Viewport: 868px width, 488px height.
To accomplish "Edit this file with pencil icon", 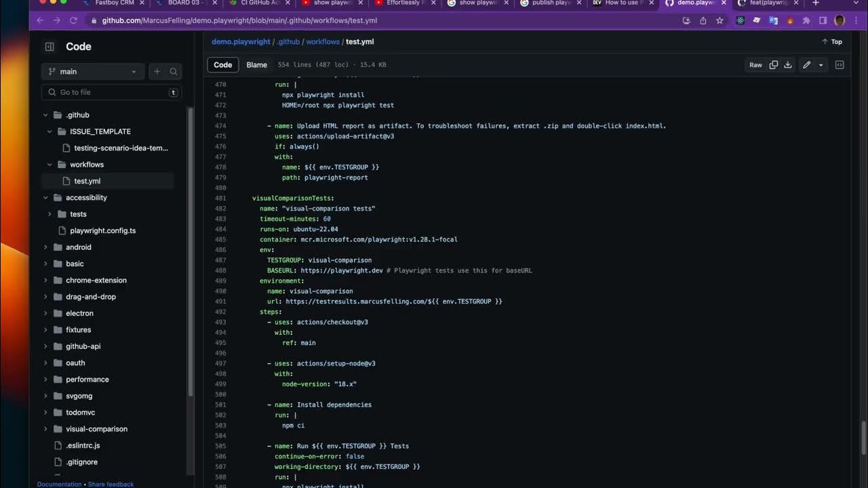I will 806,65.
